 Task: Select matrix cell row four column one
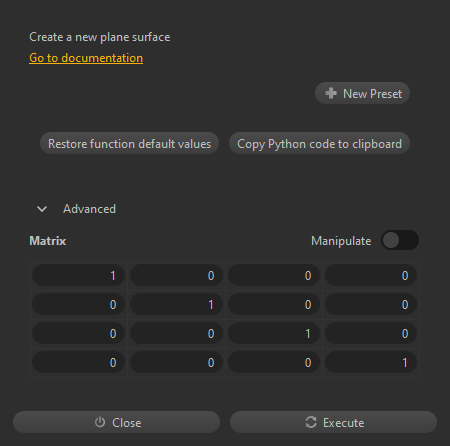coord(78,362)
